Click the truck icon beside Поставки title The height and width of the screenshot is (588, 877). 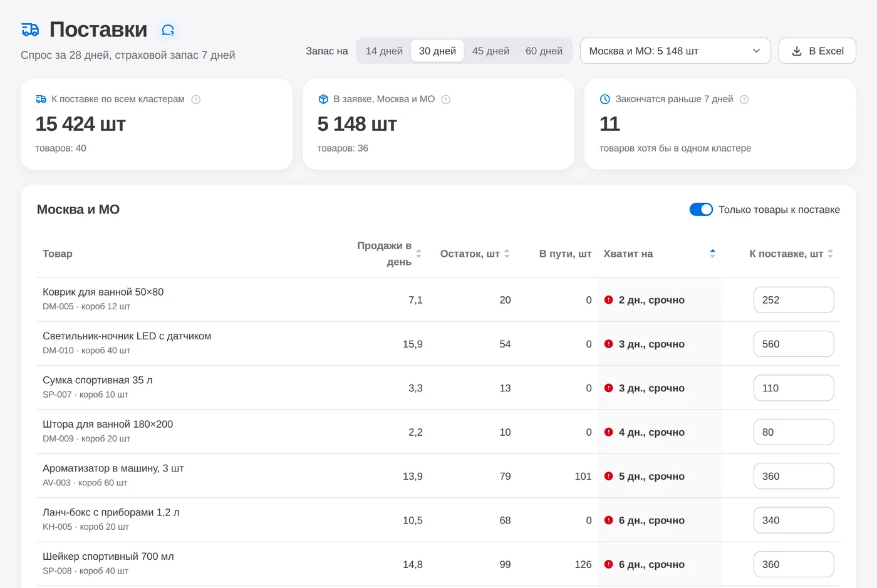click(x=30, y=29)
